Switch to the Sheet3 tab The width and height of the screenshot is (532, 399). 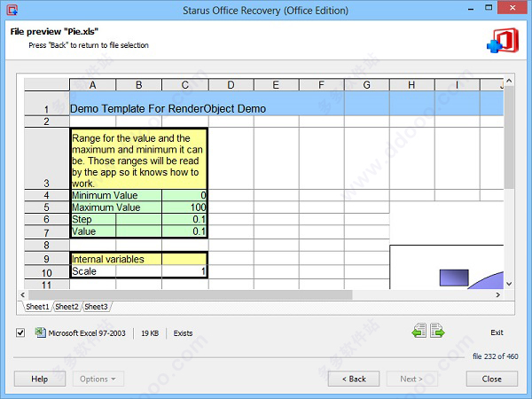[x=96, y=307]
